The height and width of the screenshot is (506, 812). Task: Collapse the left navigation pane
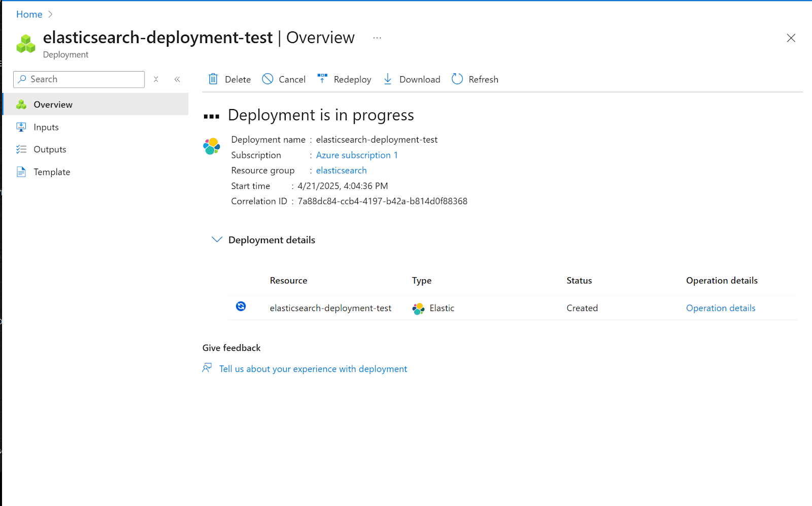[x=177, y=79]
